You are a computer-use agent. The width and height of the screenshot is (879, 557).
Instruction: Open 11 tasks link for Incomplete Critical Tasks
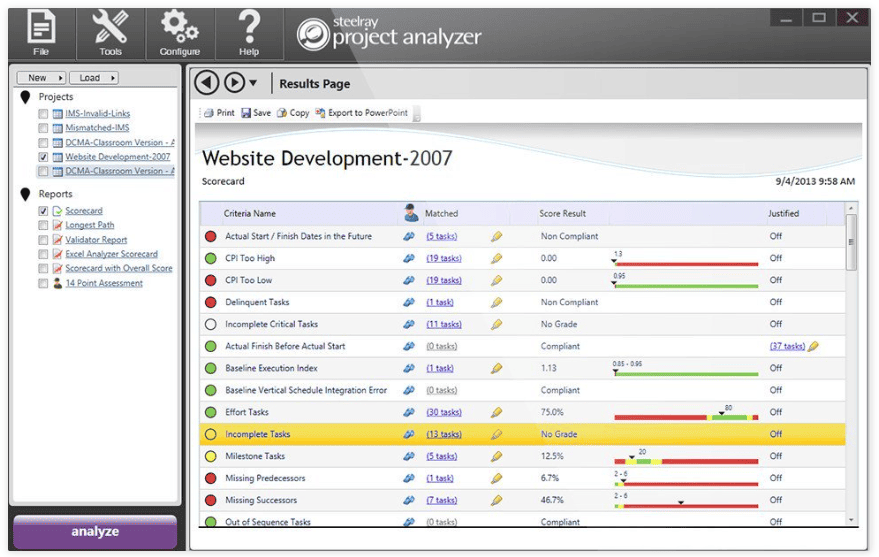tap(444, 324)
